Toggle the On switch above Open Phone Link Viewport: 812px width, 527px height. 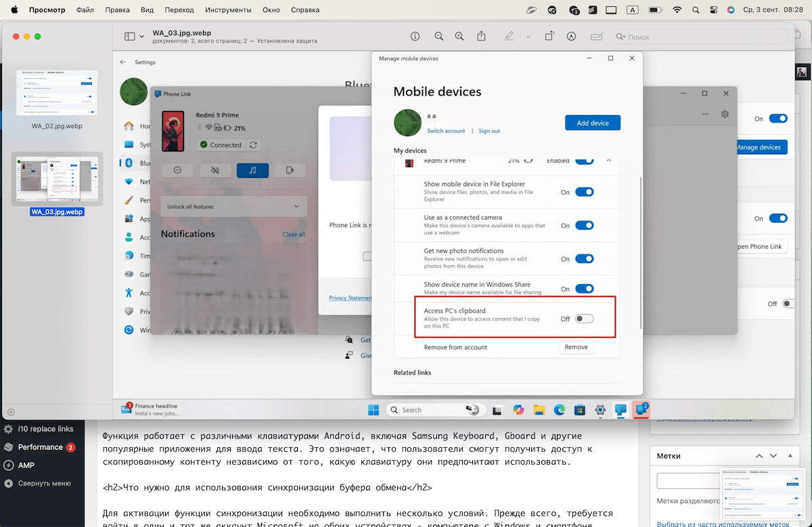[778, 219]
